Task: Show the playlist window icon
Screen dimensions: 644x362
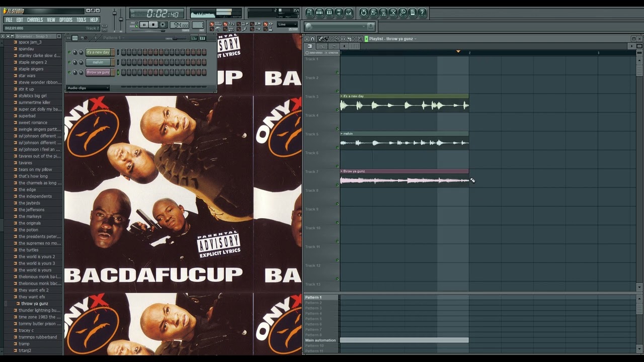Action: click(x=310, y=13)
